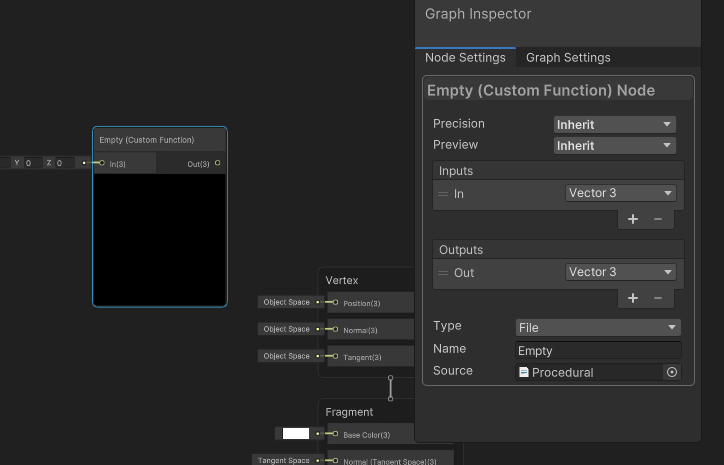Click the Source field showing Procedural
The height and width of the screenshot is (465, 724).
589,372
